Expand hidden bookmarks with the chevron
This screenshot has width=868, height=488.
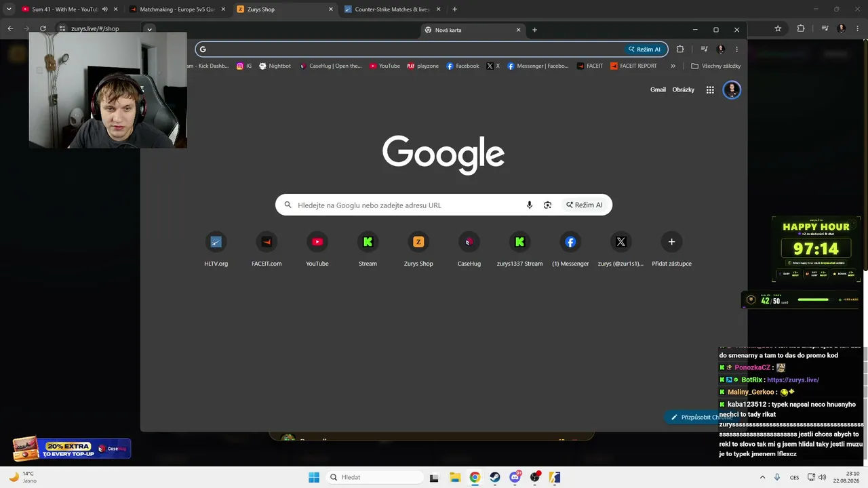coord(673,66)
